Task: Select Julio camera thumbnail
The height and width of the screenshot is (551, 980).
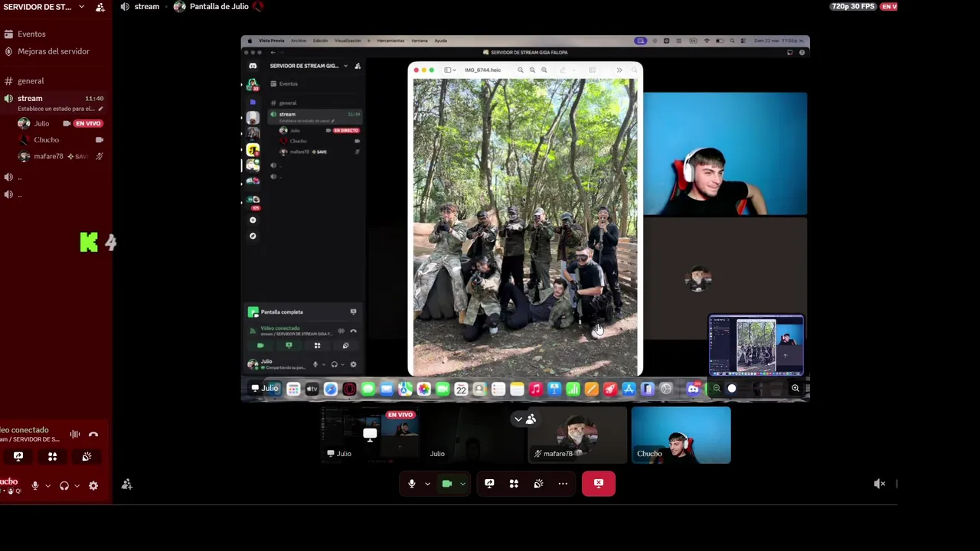Action: pyautogui.click(x=474, y=435)
